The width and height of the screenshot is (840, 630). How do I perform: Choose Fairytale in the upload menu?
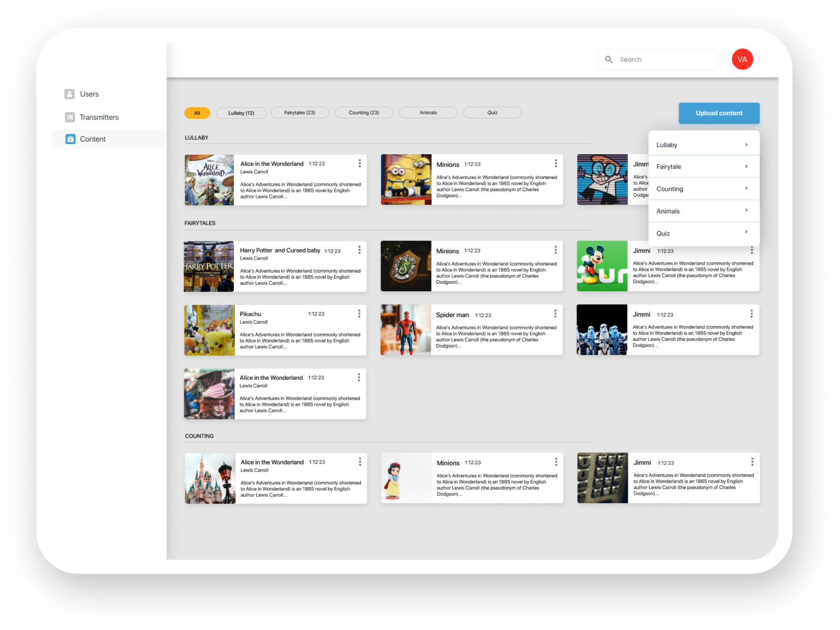[704, 166]
